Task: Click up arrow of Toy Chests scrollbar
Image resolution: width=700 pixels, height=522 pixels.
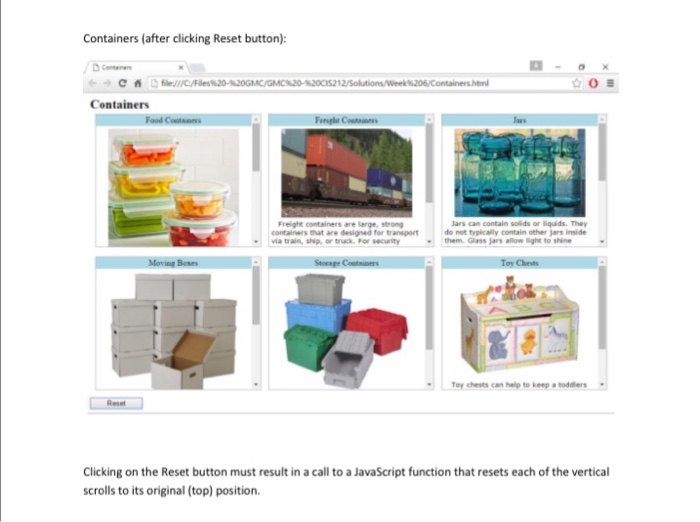Action: pyautogui.click(x=602, y=262)
